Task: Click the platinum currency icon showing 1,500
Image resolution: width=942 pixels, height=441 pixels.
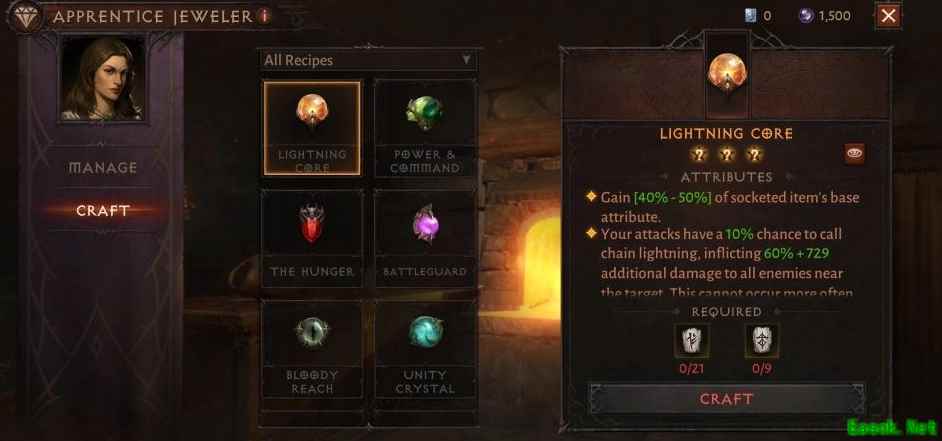Action: pyautogui.click(x=806, y=16)
